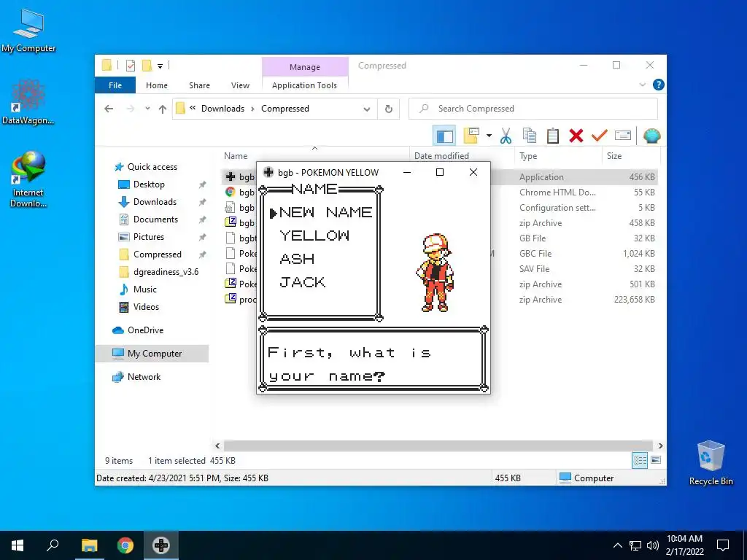
Task: Click the Copy toolbar icon
Action: (x=530, y=136)
